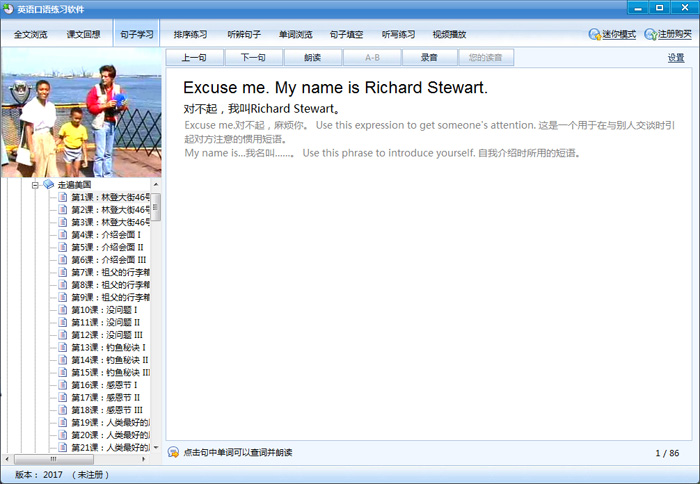Switch to the 全文浏览 tab

(30, 35)
